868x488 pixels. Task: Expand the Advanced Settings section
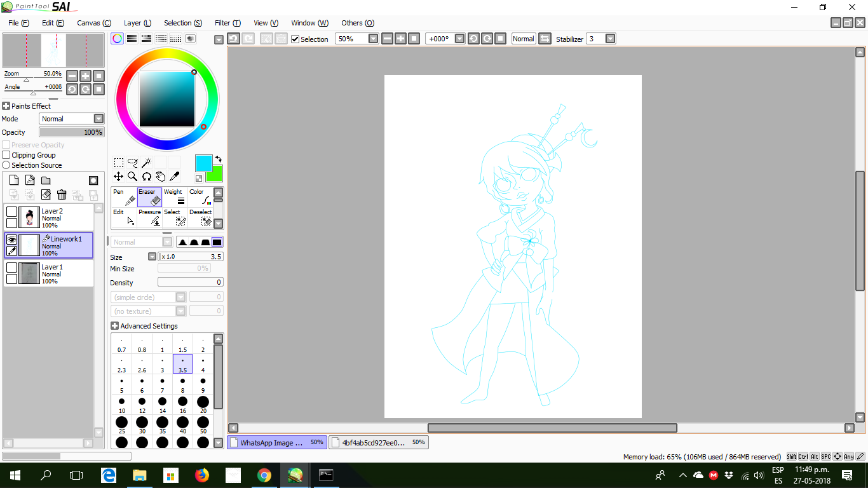click(x=115, y=326)
